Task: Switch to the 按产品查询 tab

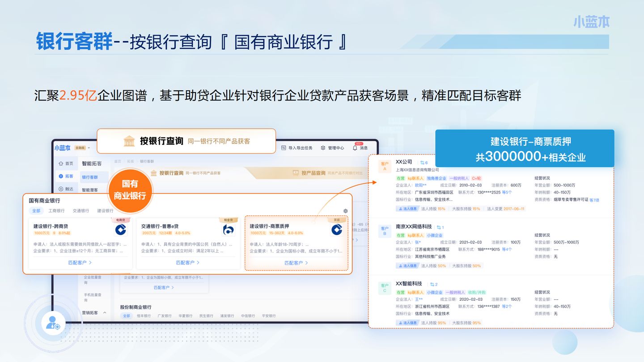Action: coord(314,173)
